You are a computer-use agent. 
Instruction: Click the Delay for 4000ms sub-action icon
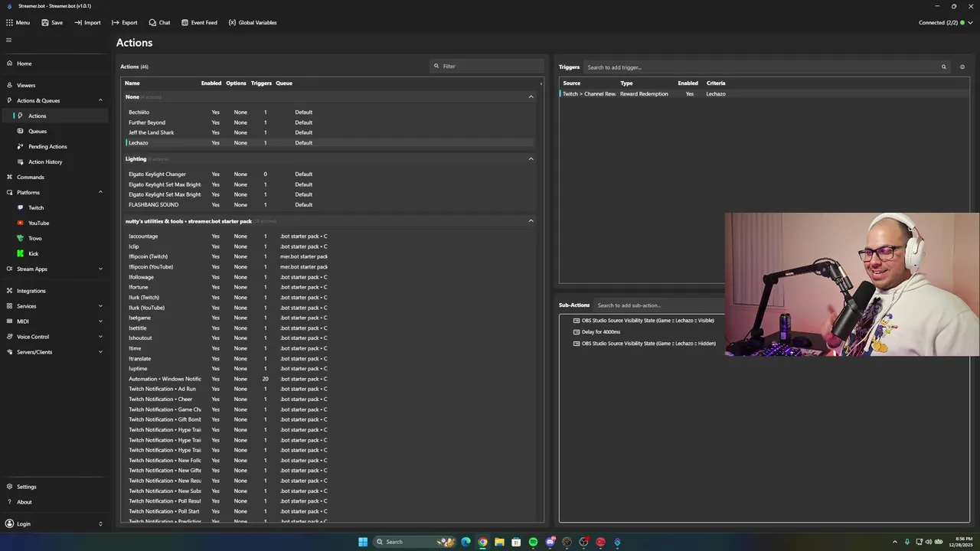pos(577,332)
